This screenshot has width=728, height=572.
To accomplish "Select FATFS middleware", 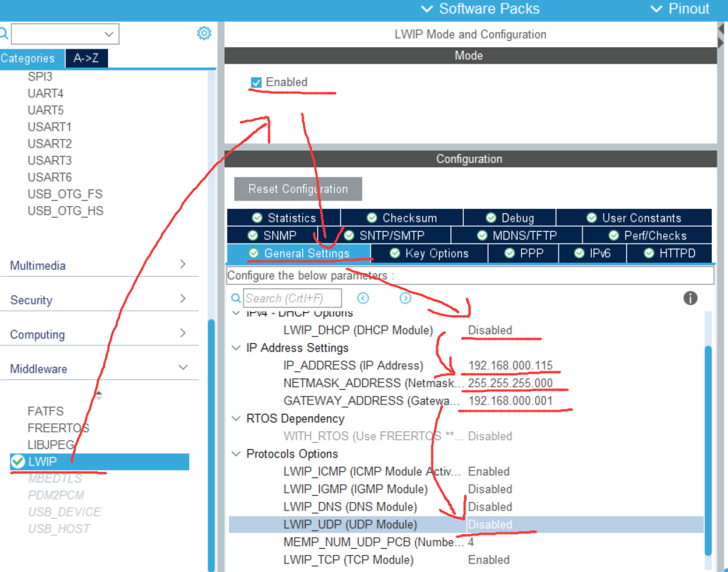I will 45,412.
